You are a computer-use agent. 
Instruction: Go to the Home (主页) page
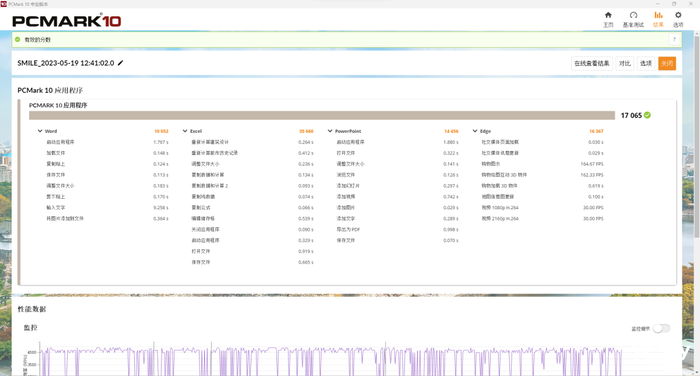pyautogui.click(x=608, y=19)
